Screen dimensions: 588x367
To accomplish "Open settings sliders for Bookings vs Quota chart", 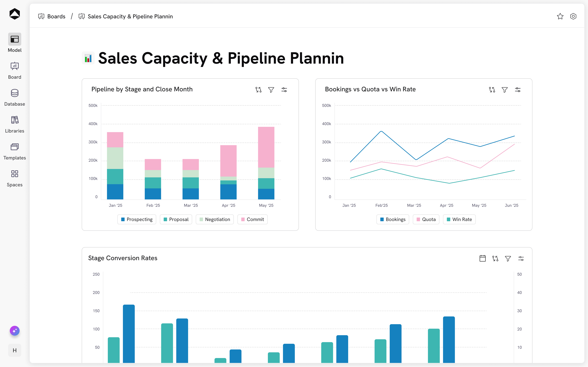I will pyautogui.click(x=518, y=90).
